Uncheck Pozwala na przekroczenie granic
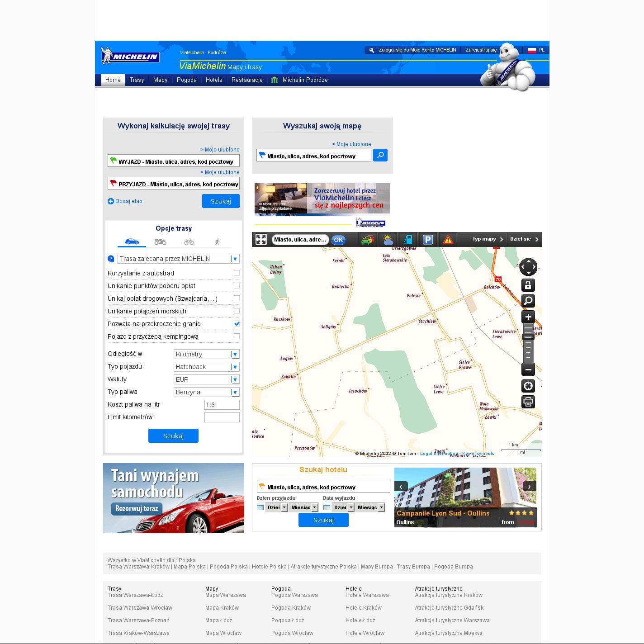Viewport: 644px width, 644px height. pyautogui.click(x=237, y=324)
